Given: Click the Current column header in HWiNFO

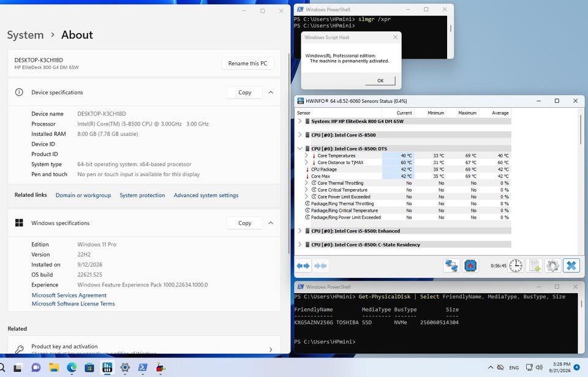Looking at the screenshot, I should [398, 113].
